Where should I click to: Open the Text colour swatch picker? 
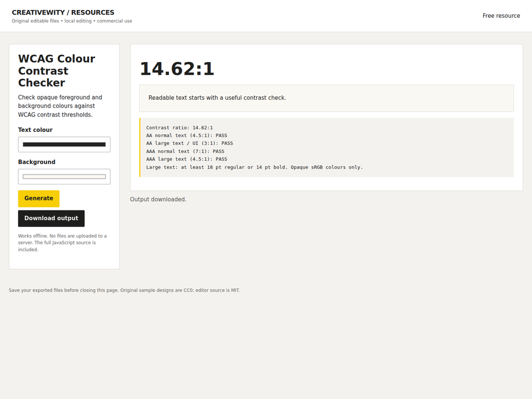click(x=64, y=145)
